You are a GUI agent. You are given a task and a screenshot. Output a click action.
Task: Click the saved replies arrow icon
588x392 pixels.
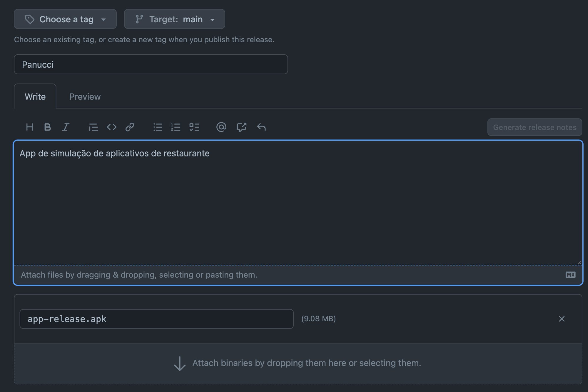point(261,127)
